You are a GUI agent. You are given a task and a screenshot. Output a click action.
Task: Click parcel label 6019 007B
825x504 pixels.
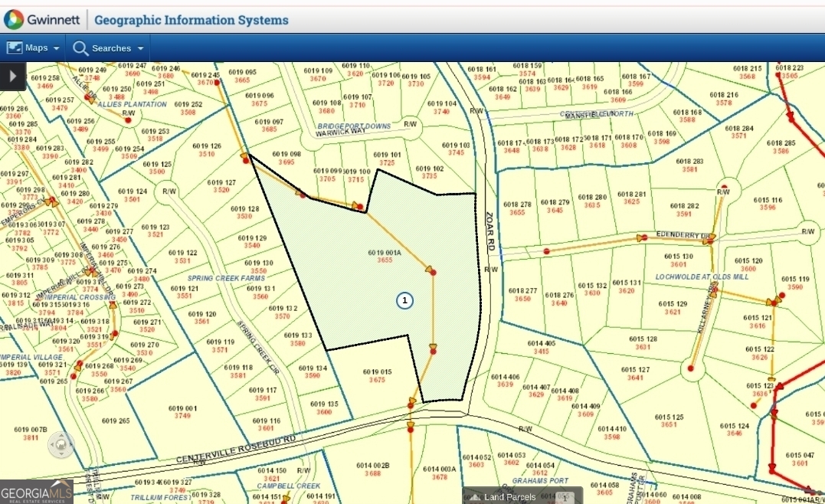click(31, 429)
